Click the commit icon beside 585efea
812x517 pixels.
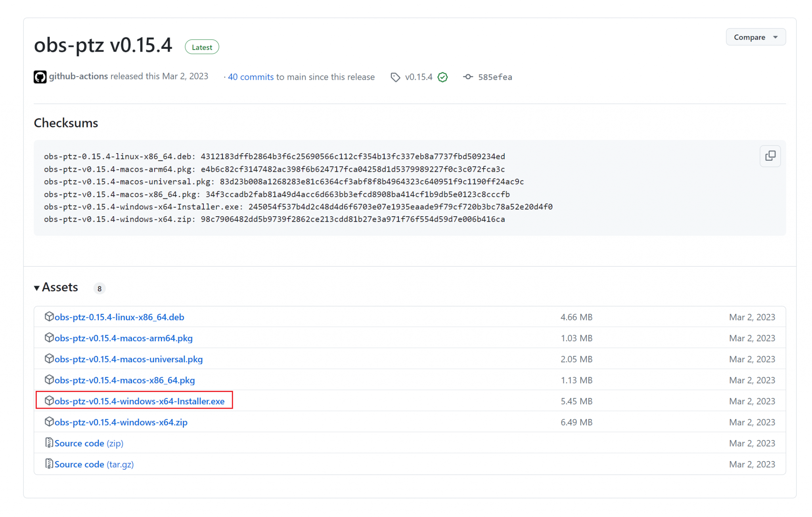[468, 77]
